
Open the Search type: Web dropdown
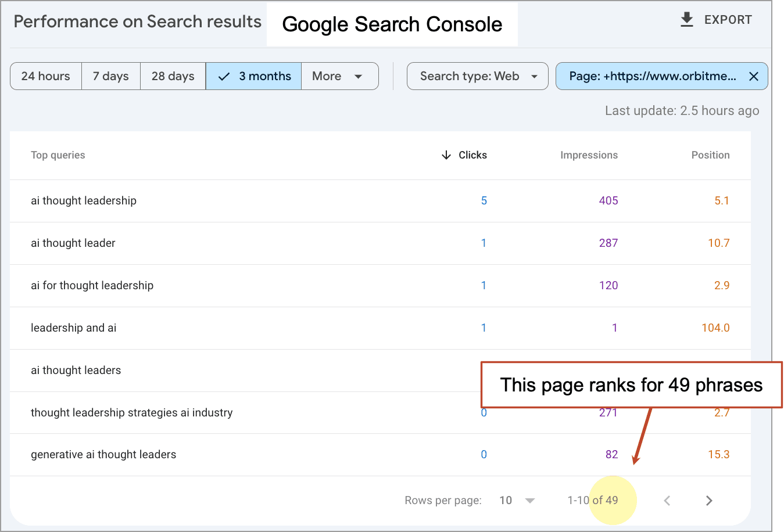tap(478, 76)
